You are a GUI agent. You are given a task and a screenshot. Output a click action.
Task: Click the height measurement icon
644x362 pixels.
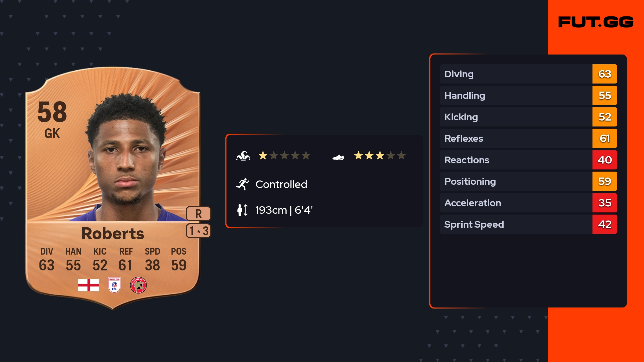click(243, 210)
